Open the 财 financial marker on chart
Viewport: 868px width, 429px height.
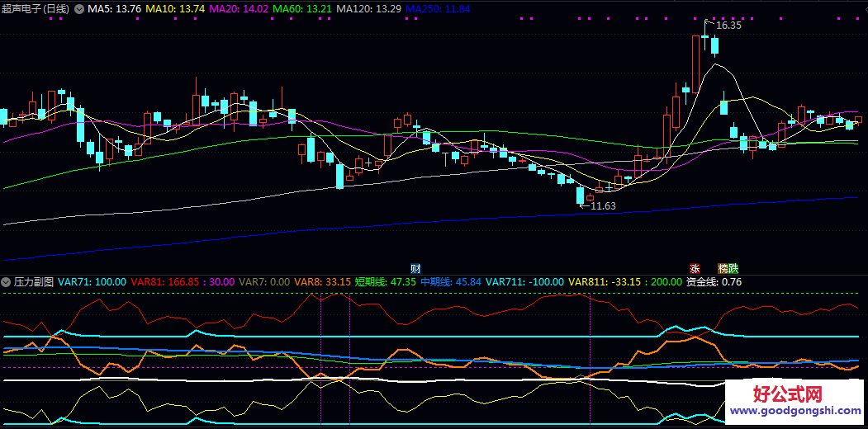tap(415, 269)
